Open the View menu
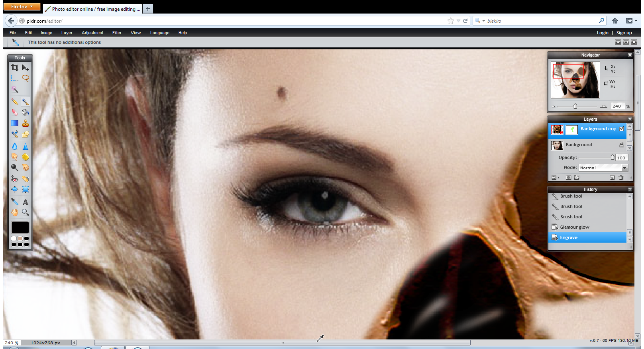 (135, 33)
